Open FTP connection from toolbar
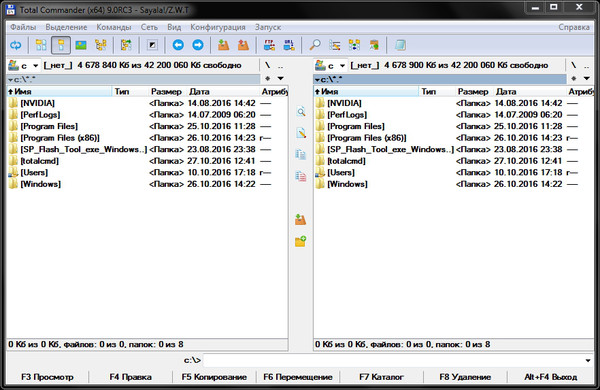600x390 pixels. 269,45
